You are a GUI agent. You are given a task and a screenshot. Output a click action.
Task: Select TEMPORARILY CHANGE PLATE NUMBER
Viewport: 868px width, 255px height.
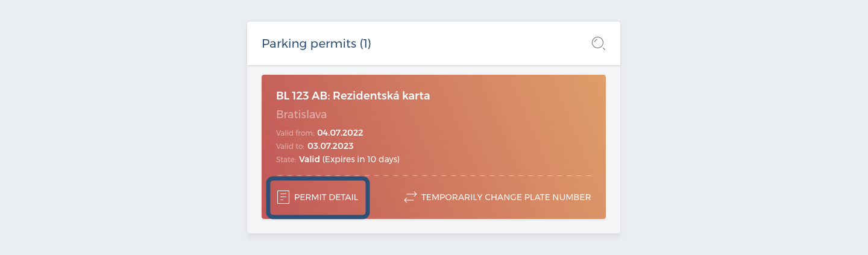click(x=497, y=197)
